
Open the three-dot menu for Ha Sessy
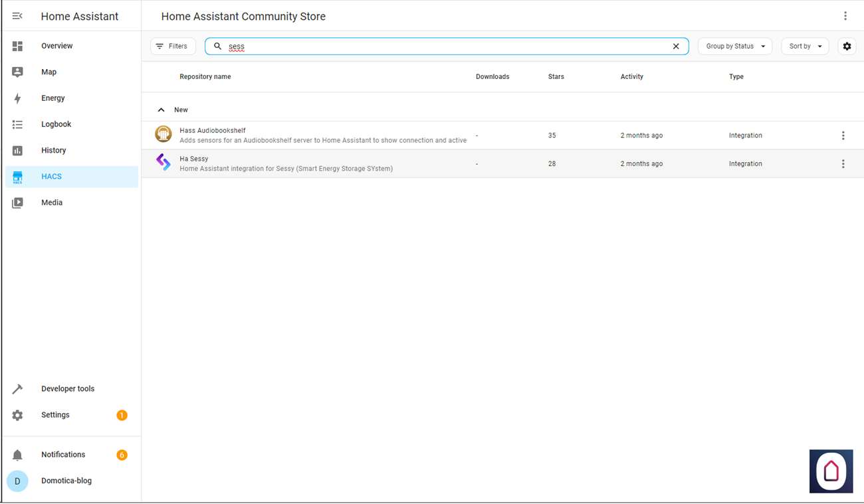pos(843,164)
